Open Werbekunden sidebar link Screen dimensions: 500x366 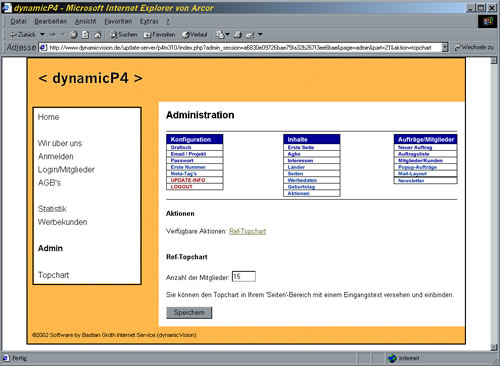click(x=62, y=222)
